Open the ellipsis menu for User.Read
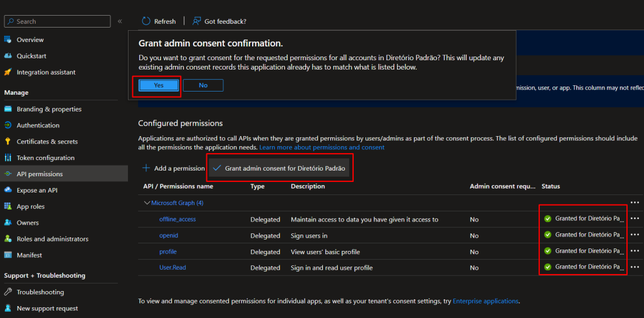Screen dimensions: 644x318 (635, 267)
